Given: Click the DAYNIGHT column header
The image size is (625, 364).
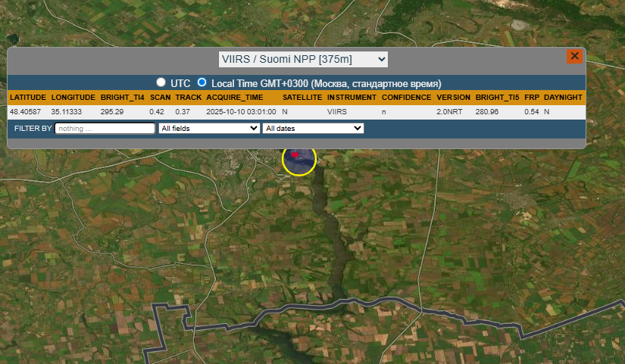Looking at the screenshot, I should 563,98.
